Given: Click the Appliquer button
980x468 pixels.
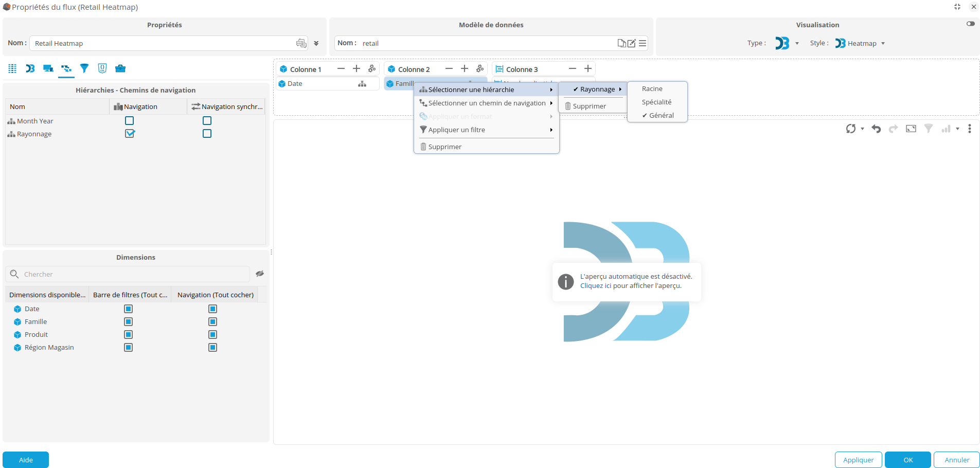Looking at the screenshot, I should (858, 460).
